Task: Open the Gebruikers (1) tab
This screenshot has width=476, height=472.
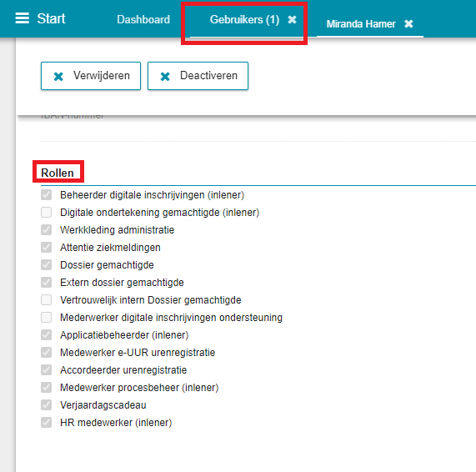Action: 244,20
